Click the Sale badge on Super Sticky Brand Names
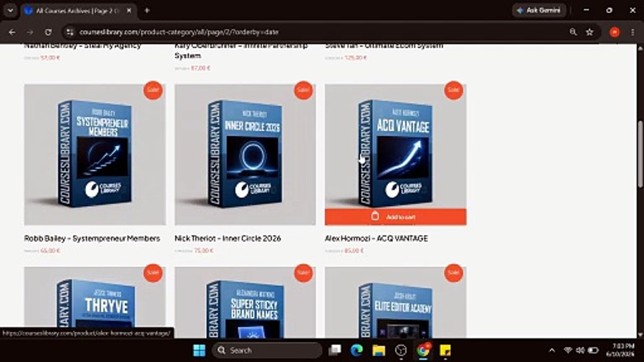Screen dimensions: 644x362 (303, 273)
